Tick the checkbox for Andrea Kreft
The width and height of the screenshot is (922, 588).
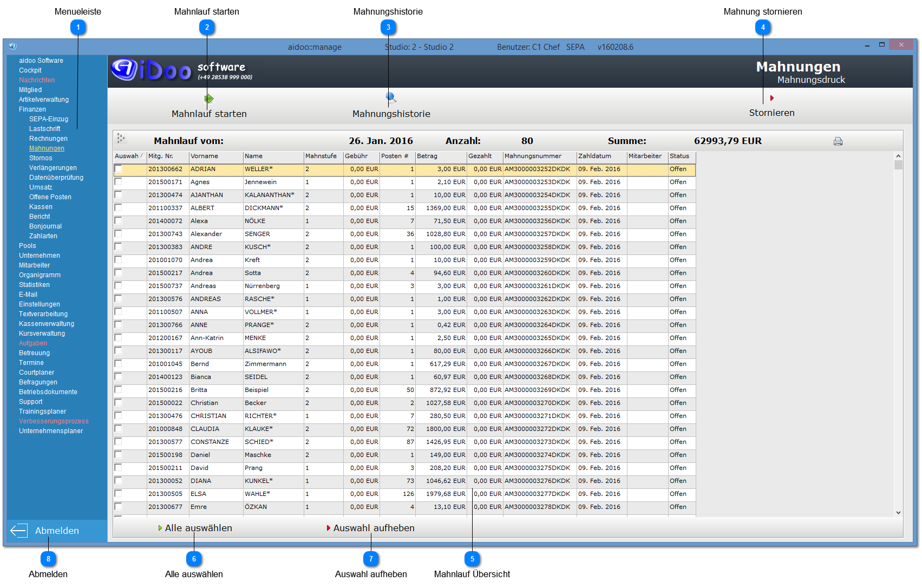[119, 260]
